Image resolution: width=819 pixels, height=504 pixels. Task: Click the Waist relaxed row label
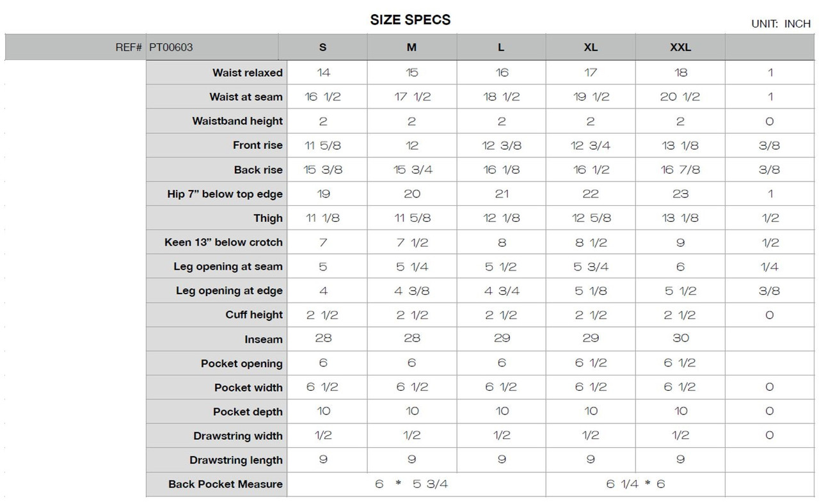pos(247,73)
